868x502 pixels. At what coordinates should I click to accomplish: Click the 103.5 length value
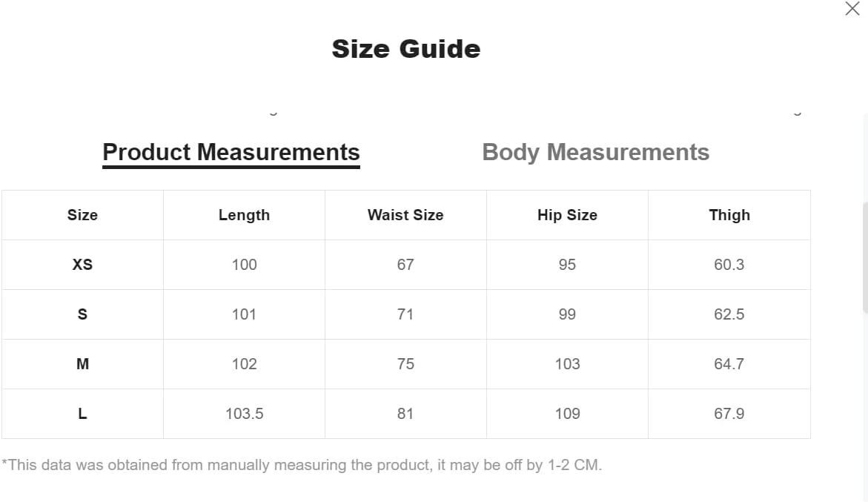(x=244, y=414)
